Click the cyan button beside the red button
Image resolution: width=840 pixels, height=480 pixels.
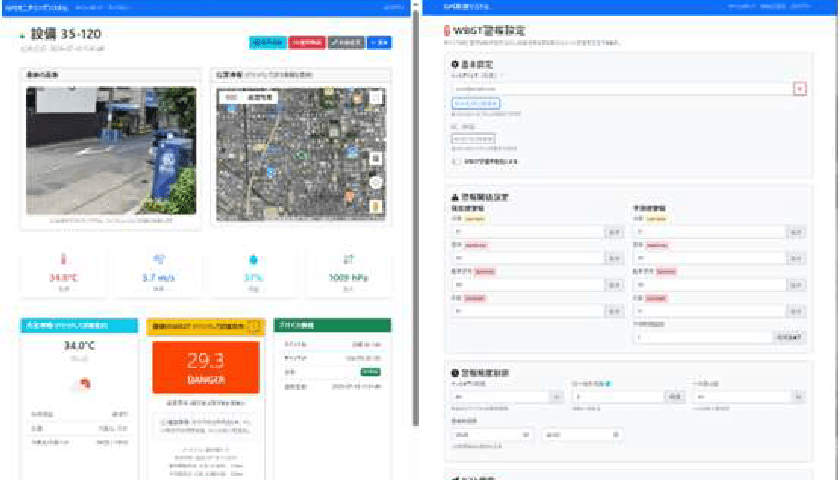[268, 42]
